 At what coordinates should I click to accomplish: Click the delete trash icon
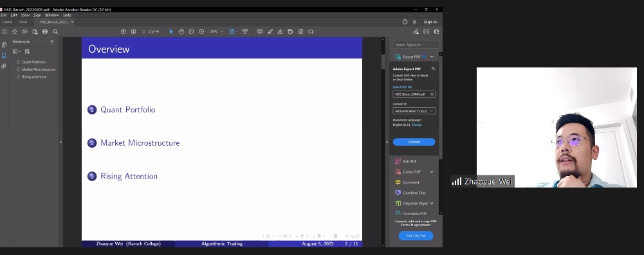(x=300, y=31)
